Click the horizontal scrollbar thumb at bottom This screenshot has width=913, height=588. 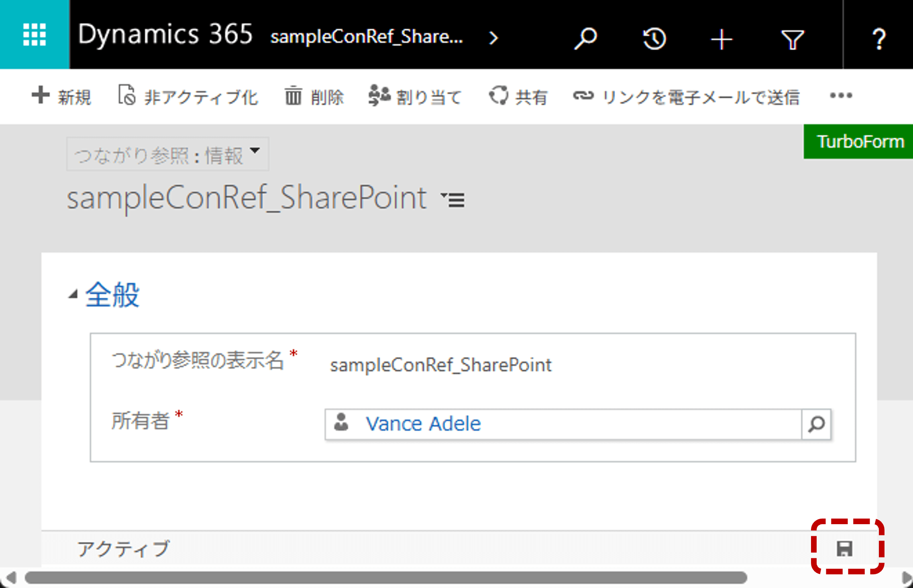coord(385,578)
